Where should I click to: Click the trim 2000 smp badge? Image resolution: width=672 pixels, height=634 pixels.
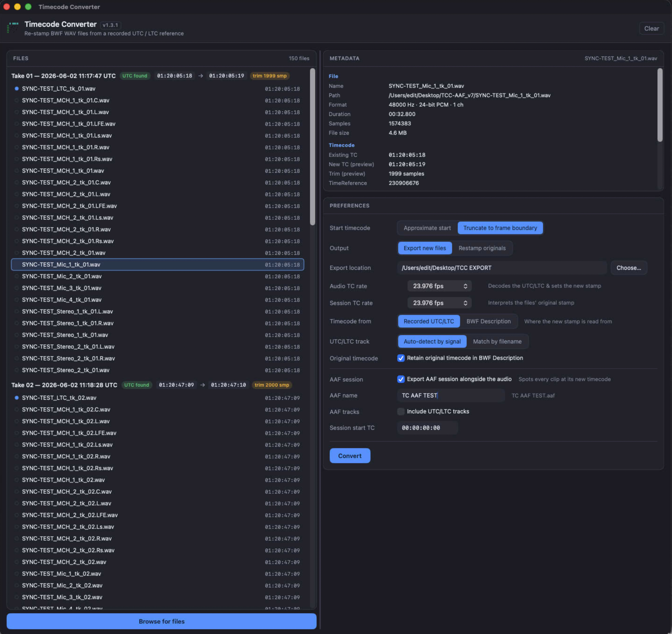(272, 385)
